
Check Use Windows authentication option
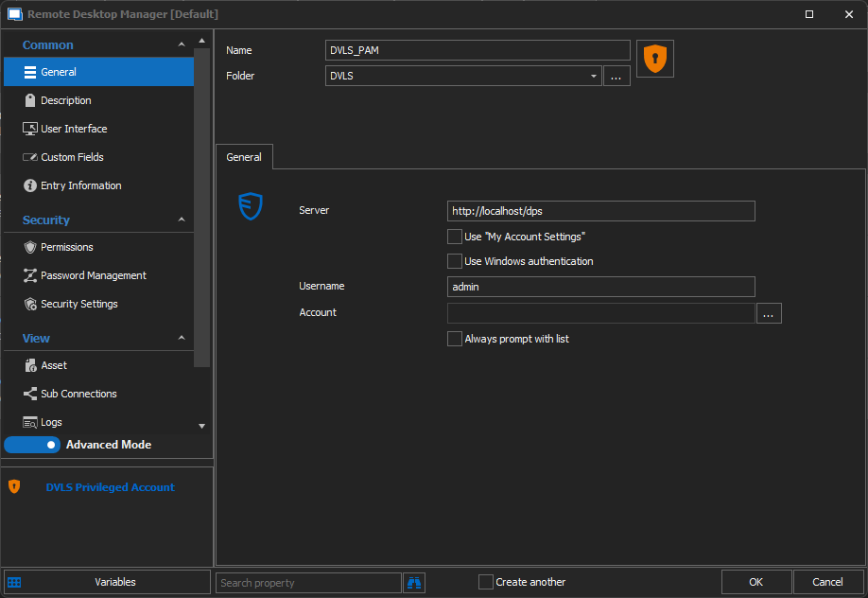pos(455,261)
